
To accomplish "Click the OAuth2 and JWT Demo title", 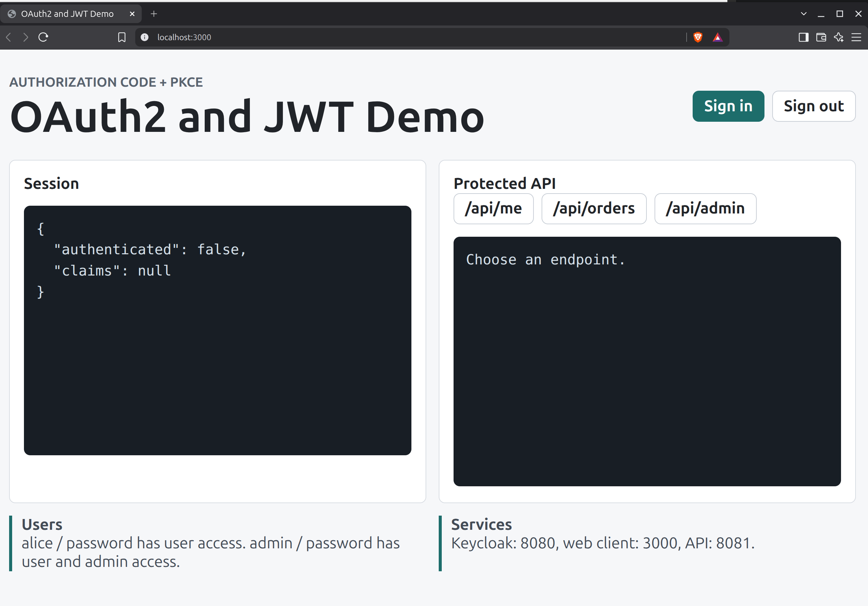I will [x=247, y=117].
